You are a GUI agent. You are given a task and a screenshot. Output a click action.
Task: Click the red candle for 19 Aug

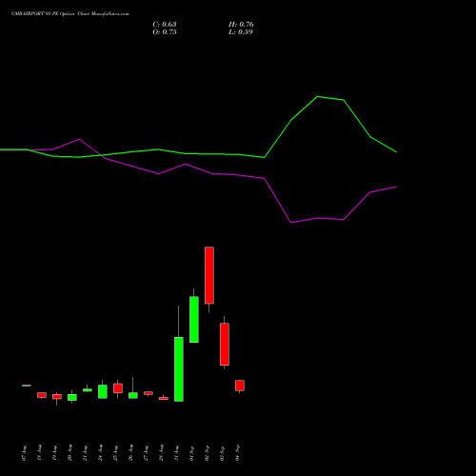click(x=57, y=397)
